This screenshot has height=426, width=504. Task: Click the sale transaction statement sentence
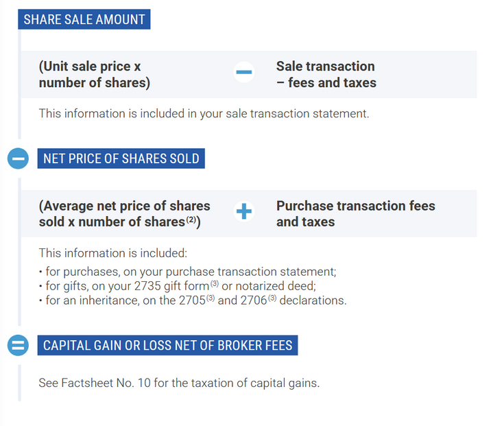click(x=204, y=113)
